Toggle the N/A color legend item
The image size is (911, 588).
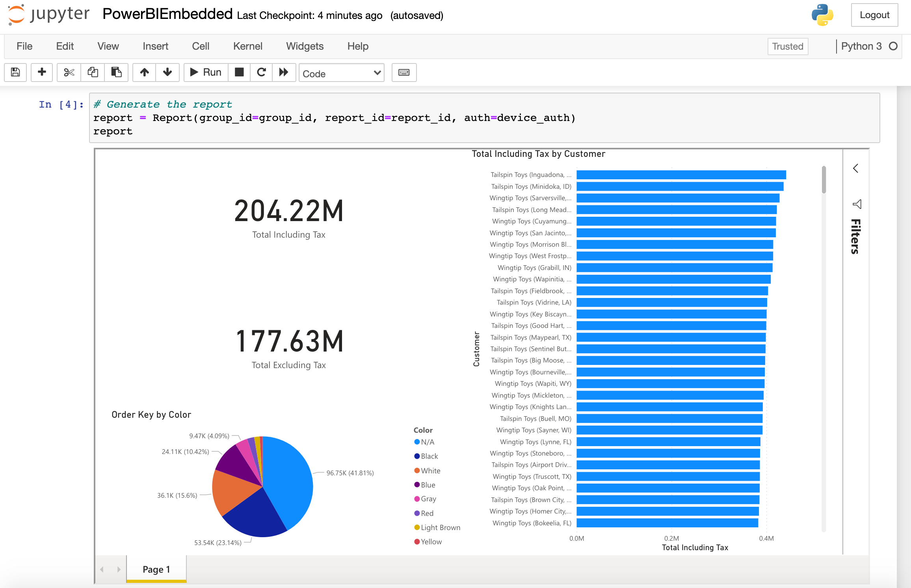(x=425, y=442)
